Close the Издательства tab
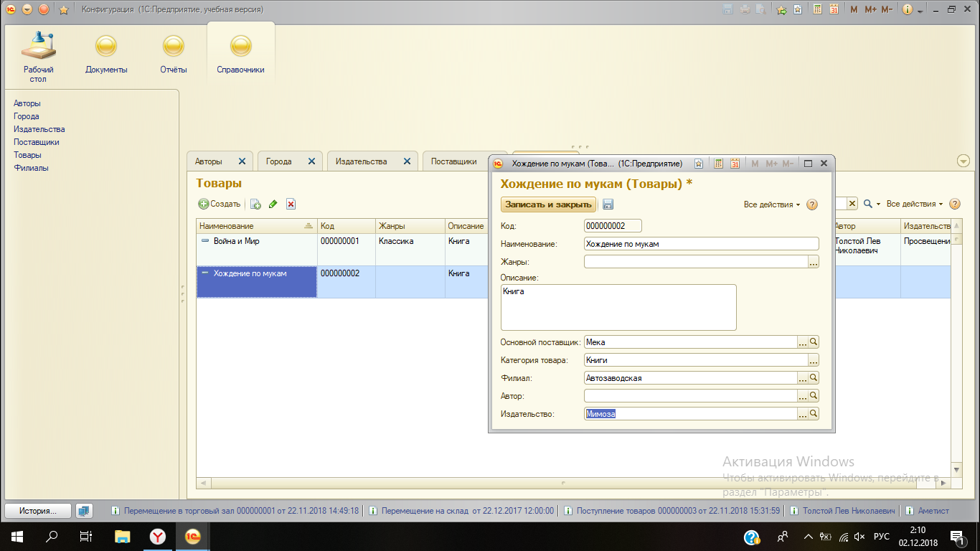Viewport: 980px width, 551px height. coord(407,161)
